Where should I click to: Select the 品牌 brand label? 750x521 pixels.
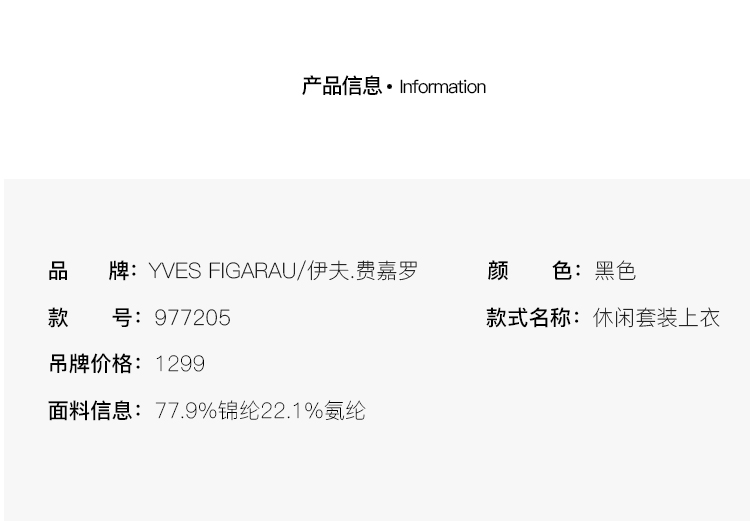tap(91, 271)
